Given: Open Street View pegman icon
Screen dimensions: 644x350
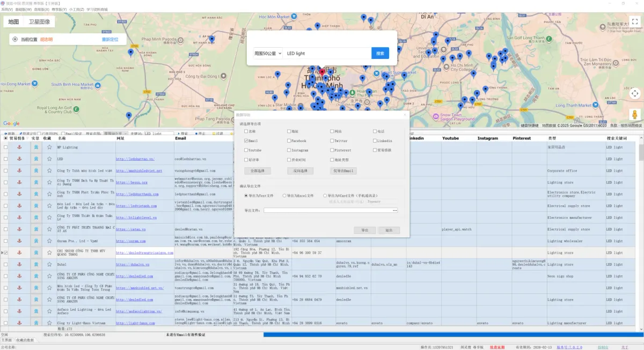Looking at the screenshot, I should [x=635, y=114].
